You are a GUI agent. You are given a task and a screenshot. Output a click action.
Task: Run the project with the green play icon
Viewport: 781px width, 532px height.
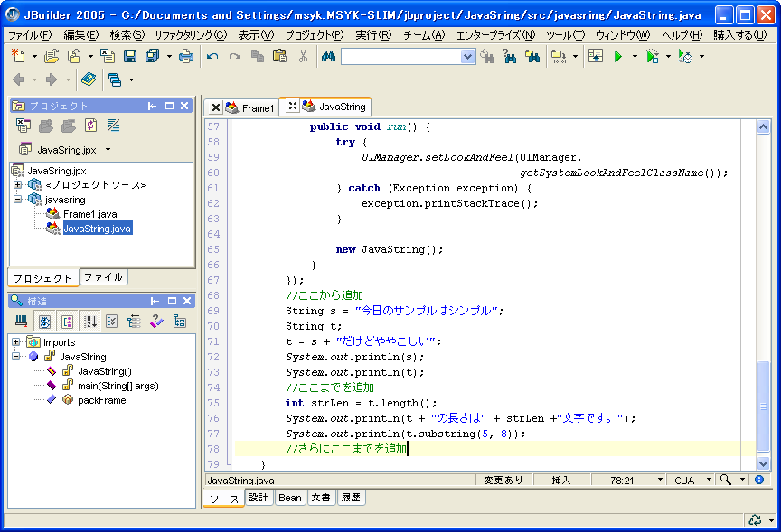coord(618,56)
